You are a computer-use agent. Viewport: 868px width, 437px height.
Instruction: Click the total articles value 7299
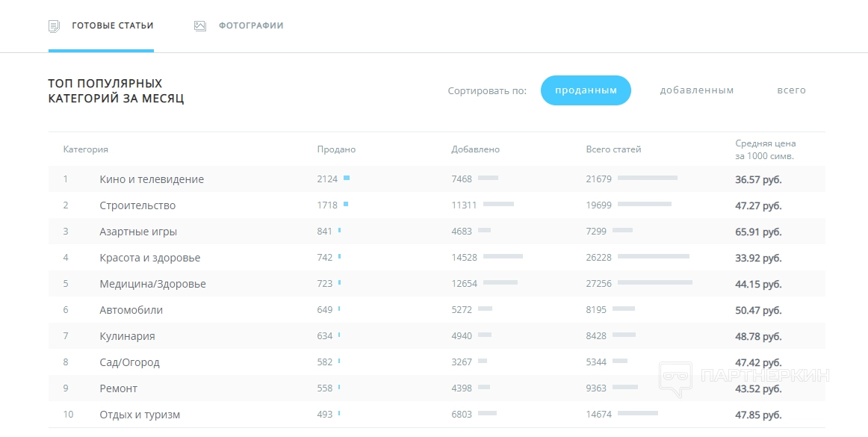(x=596, y=232)
